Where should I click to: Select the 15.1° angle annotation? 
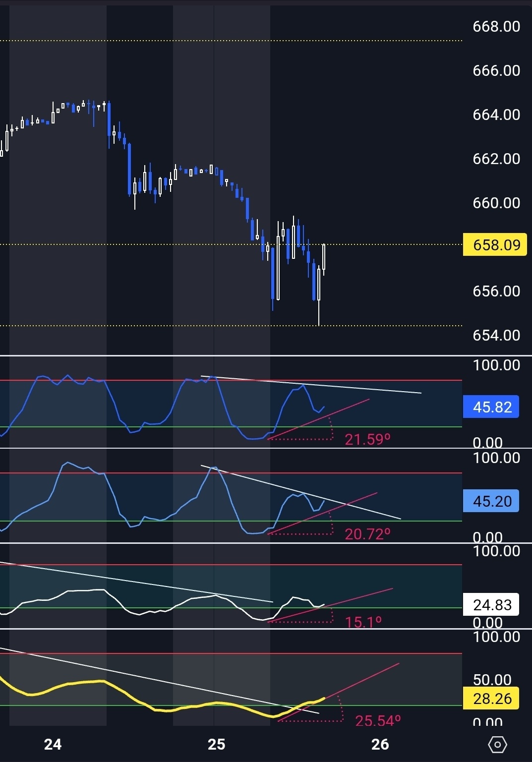tap(363, 622)
